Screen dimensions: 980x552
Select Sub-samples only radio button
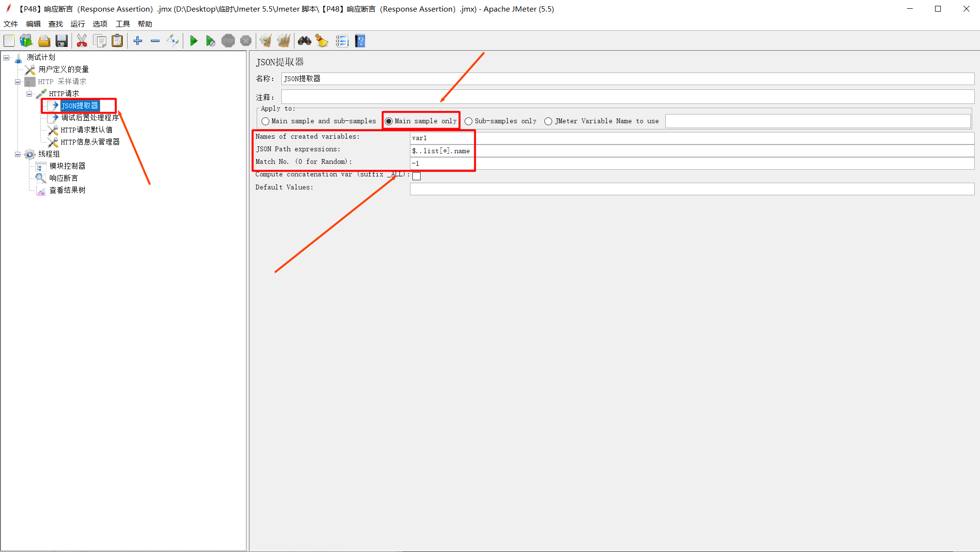pos(468,121)
